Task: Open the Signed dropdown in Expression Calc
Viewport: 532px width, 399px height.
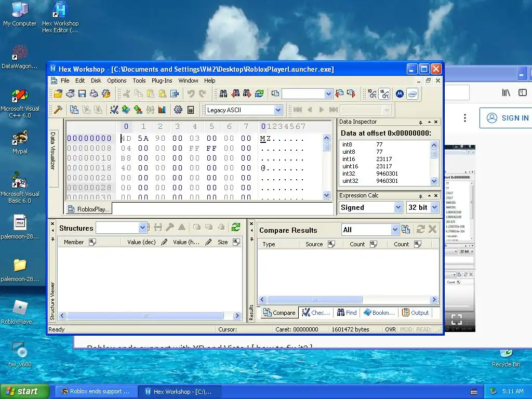Action: tap(398, 207)
